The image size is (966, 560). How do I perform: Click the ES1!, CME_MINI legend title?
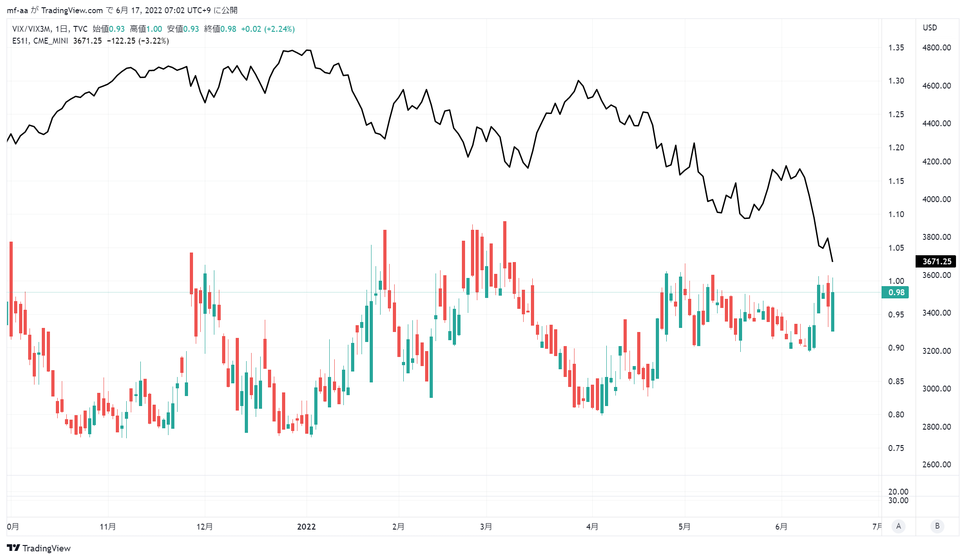click(x=40, y=41)
